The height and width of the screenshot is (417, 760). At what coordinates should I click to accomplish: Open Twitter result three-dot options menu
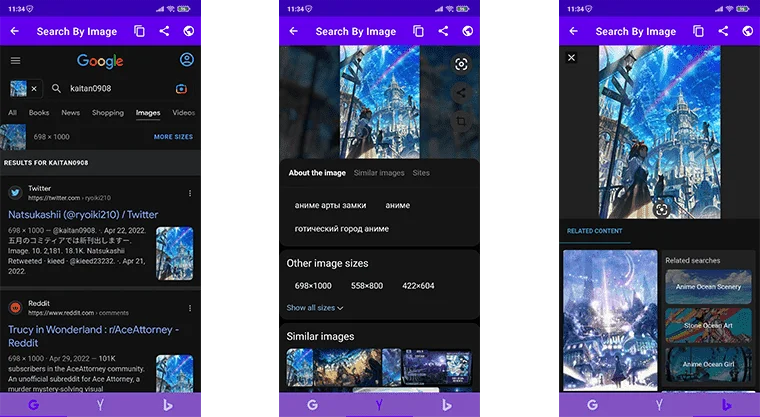pyautogui.click(x=190, y=193)
